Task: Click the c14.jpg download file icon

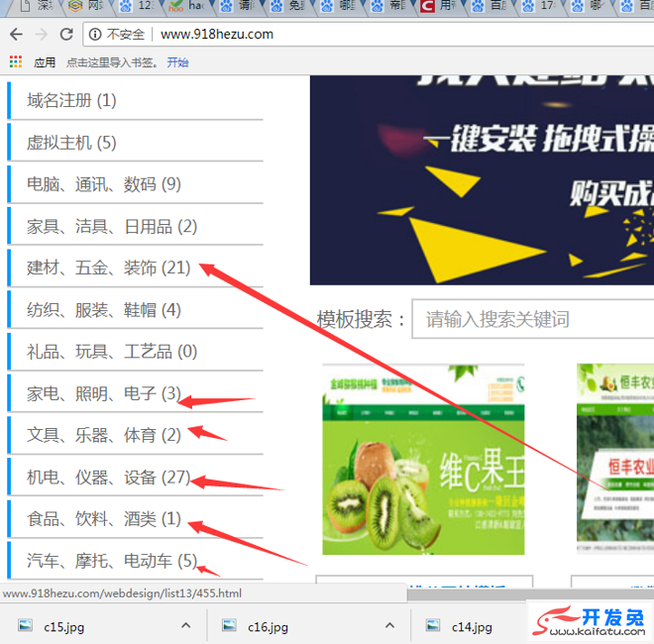Action: [431, 626]
